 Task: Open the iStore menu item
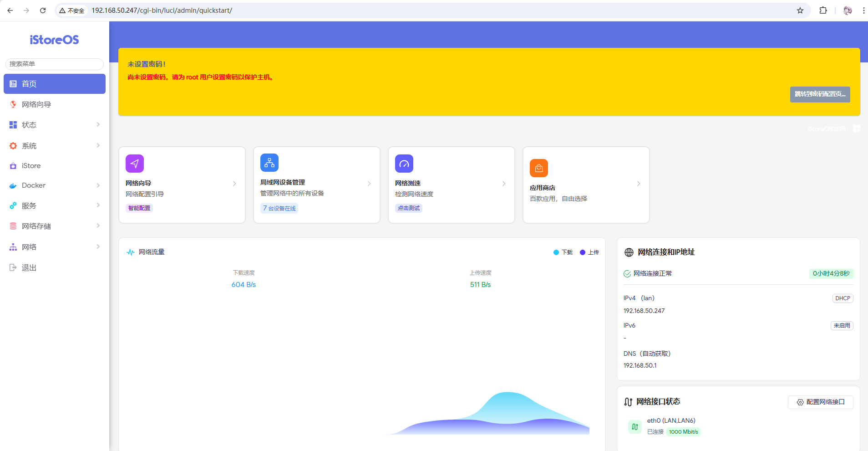tap(31, 166)
